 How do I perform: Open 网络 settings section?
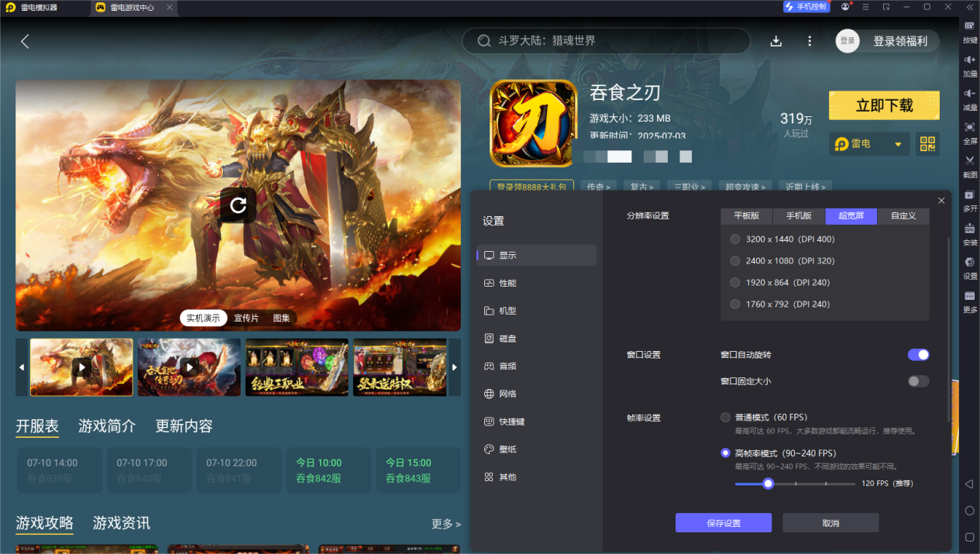pyautogui.click(x=537, y=394)
